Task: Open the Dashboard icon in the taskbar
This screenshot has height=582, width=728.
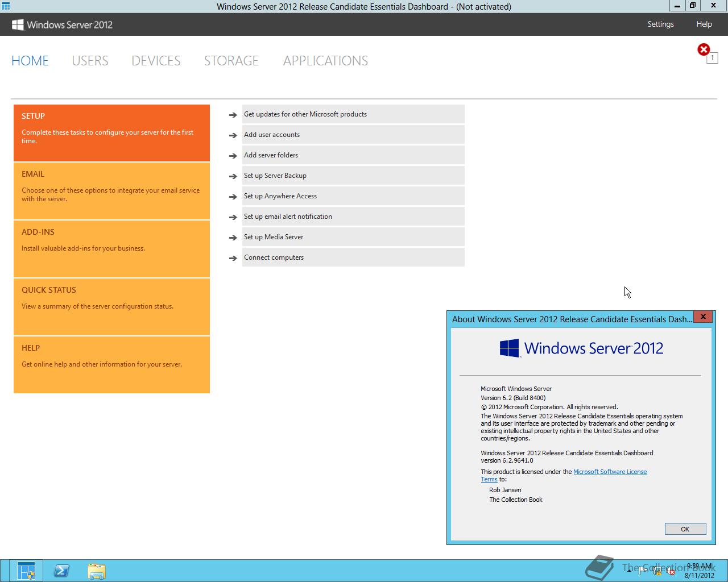Action: [x=26, y=571]
